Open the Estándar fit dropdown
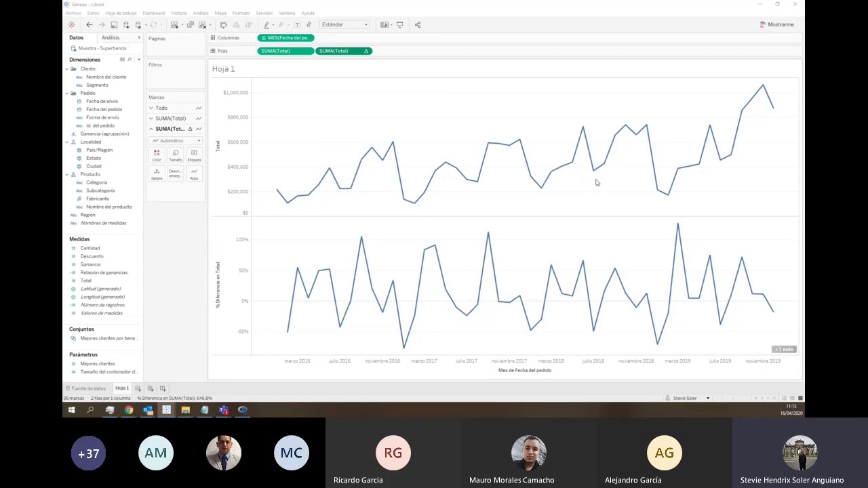 (x=344, y=24)
